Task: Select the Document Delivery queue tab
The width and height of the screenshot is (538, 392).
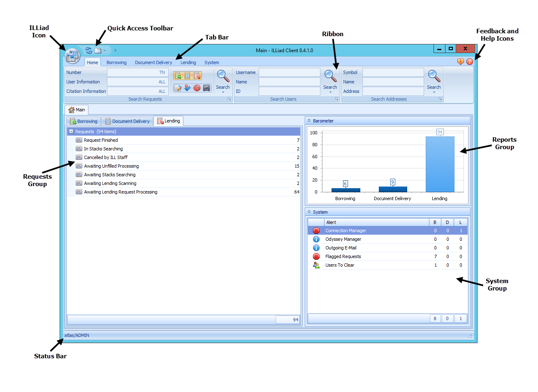Action: tap(128, 121)
